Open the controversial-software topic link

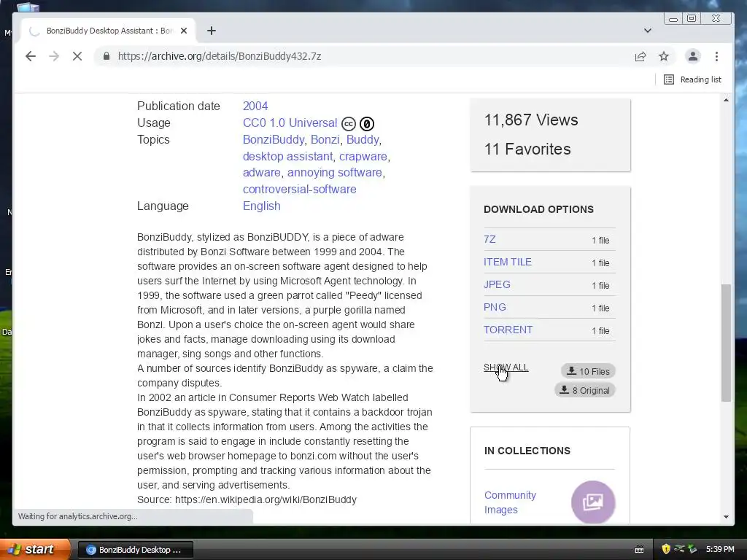[300, 189]
